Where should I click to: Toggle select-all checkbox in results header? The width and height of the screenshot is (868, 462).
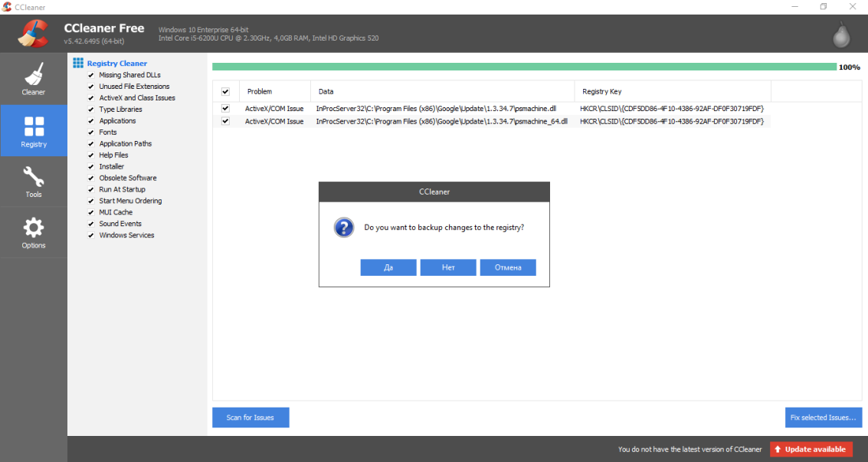225,91
